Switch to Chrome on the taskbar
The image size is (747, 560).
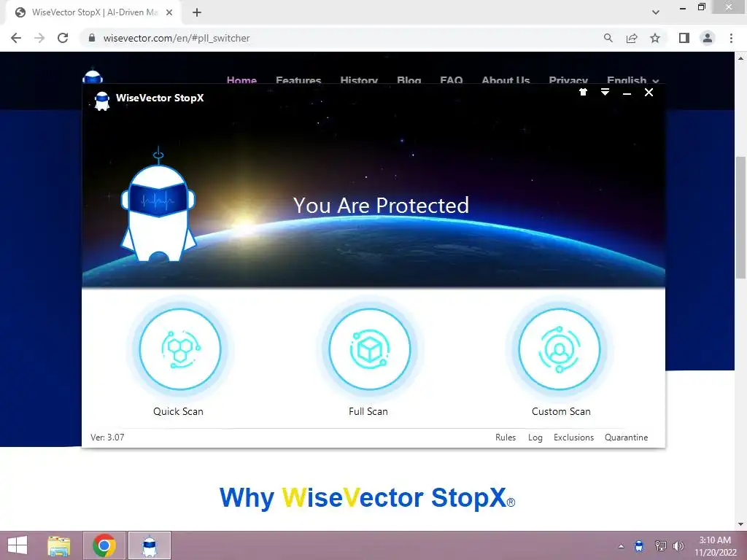click(x=104, y=545)
